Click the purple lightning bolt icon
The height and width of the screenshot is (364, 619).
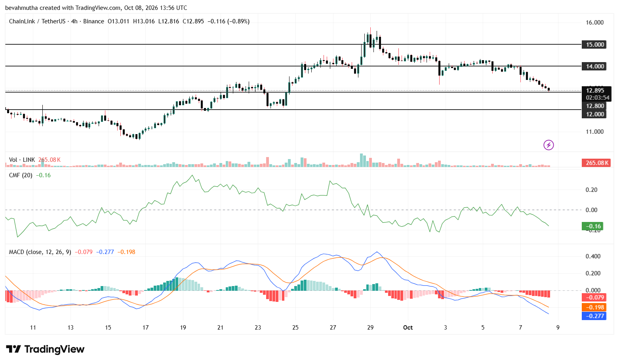click(x=549, y=145)
